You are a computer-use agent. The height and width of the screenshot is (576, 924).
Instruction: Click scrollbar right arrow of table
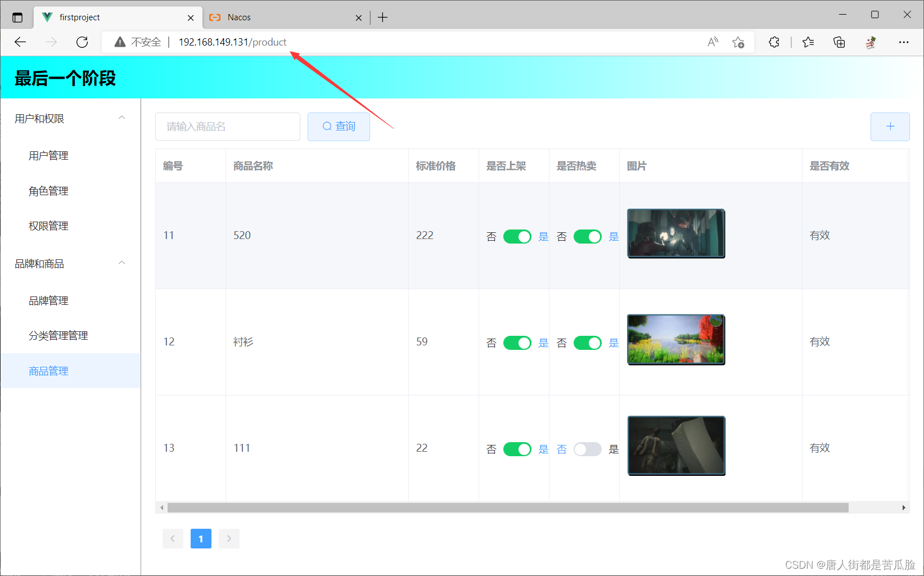[904, 508]
